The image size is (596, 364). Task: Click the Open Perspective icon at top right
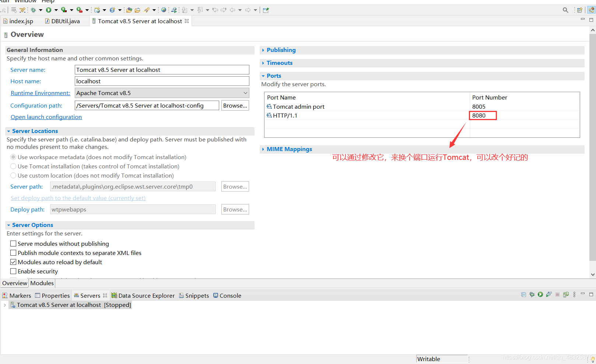[x=579, y=10]
